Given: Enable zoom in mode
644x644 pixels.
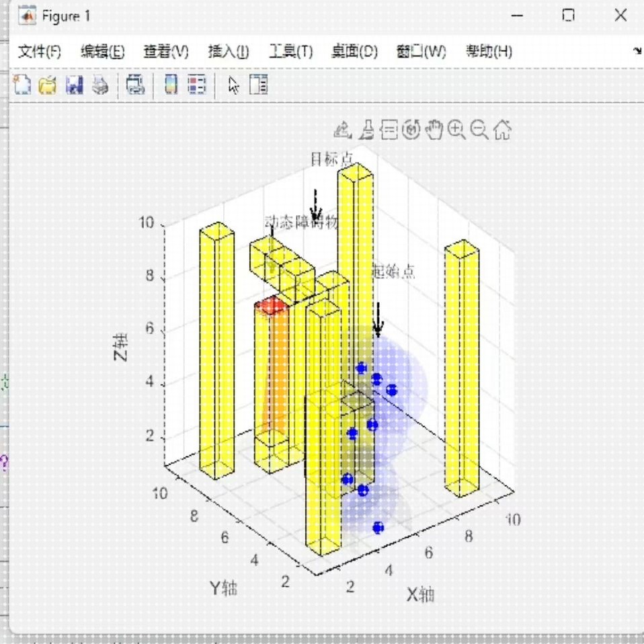Looking at the screenshot, I should [456, 130].
